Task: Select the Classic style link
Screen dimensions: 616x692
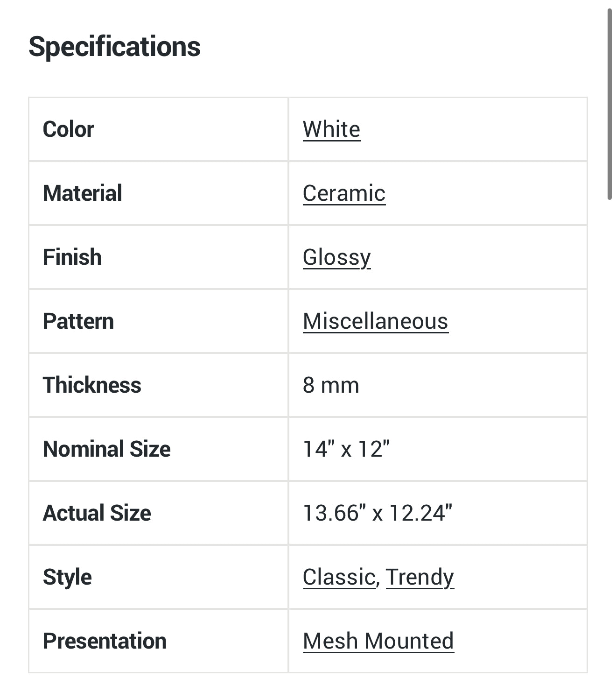Action: pyautogui.click(x=339, y=577)
